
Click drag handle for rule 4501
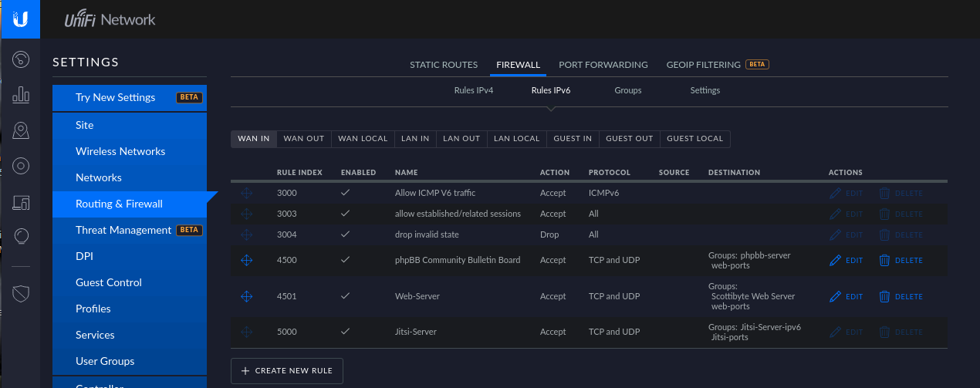tap(246, 296)
